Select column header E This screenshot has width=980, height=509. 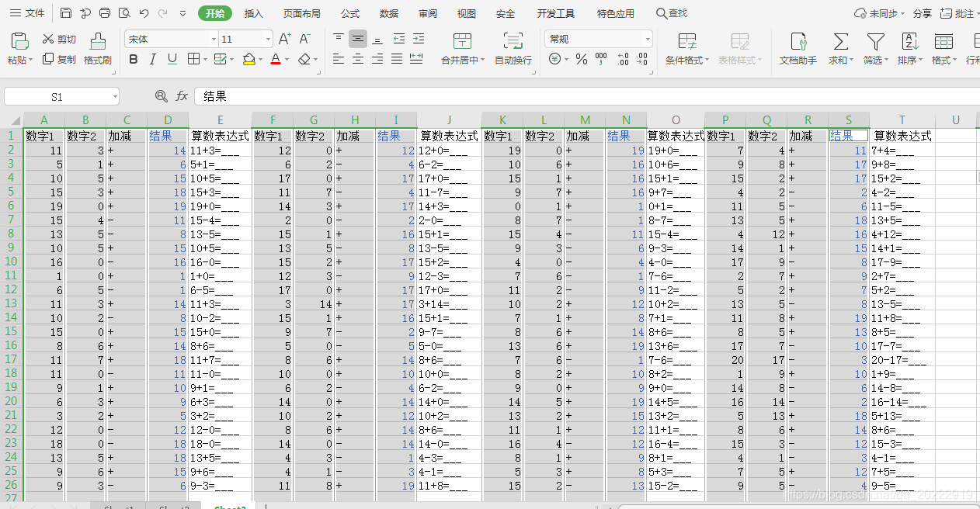(221, 119)
